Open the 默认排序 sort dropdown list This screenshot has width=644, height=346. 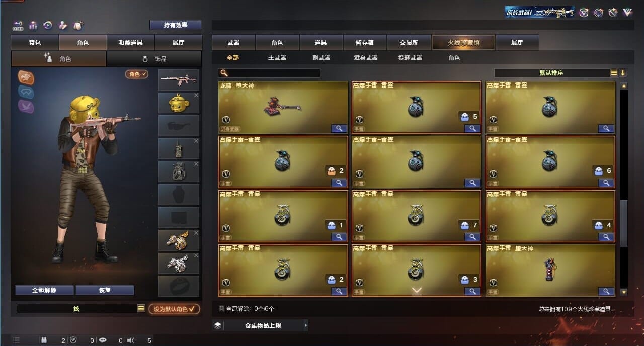coord(614,73)
